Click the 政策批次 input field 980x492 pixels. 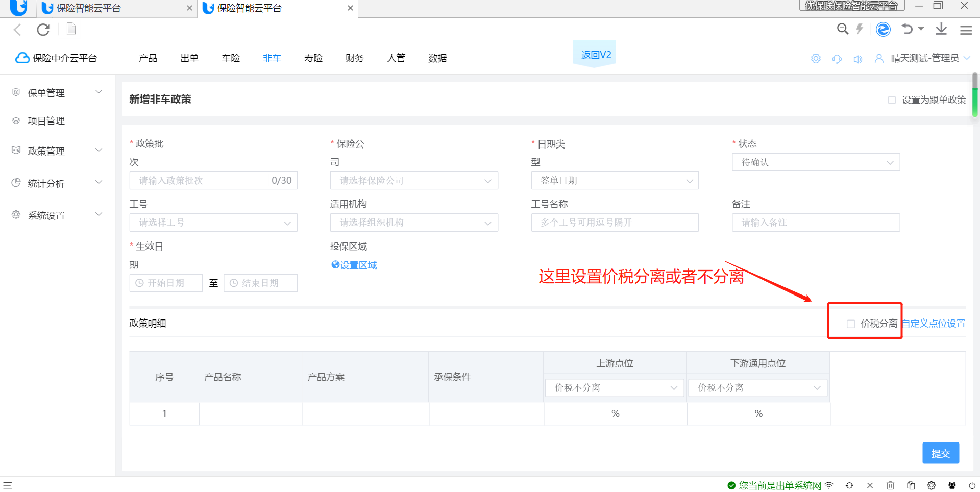(213, 181)
